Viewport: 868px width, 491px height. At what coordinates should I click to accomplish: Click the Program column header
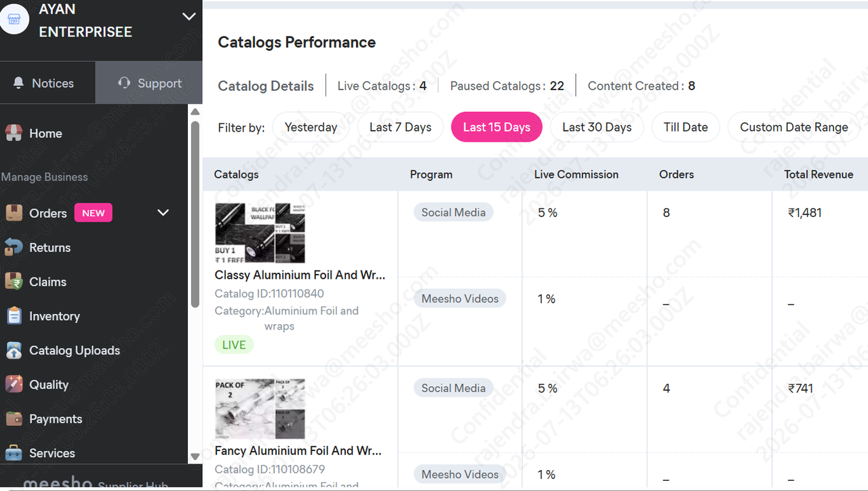[431, 174]
